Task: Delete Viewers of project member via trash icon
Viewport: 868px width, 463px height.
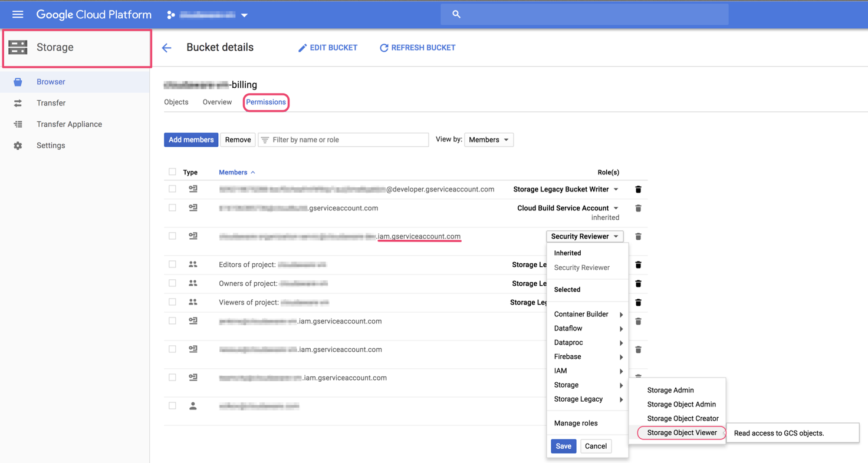Action: (638, 302)
